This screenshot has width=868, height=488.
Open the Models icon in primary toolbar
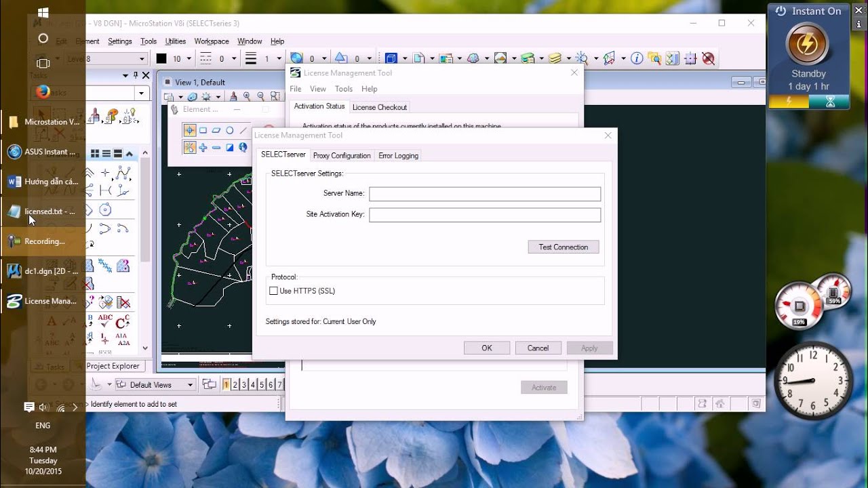coord(391,59)
